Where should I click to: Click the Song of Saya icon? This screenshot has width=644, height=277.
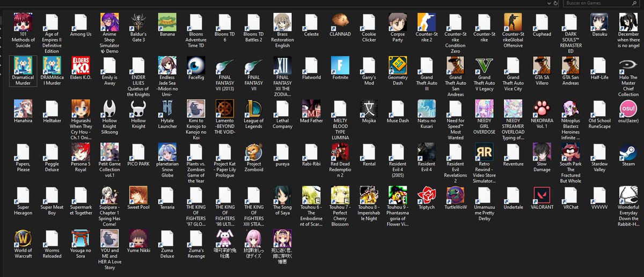click(x=282, y=195)
